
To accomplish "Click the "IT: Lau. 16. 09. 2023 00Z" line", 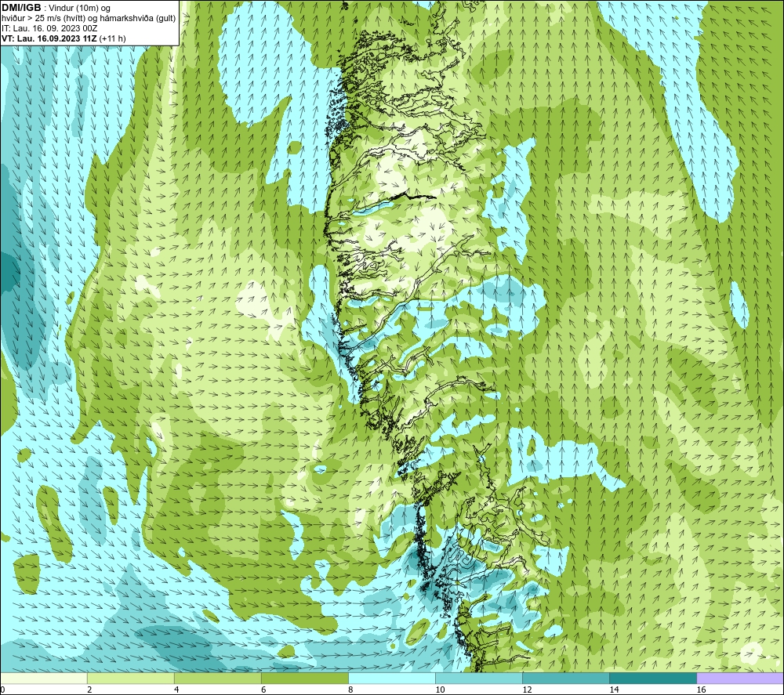I will [x=49, y=28].
